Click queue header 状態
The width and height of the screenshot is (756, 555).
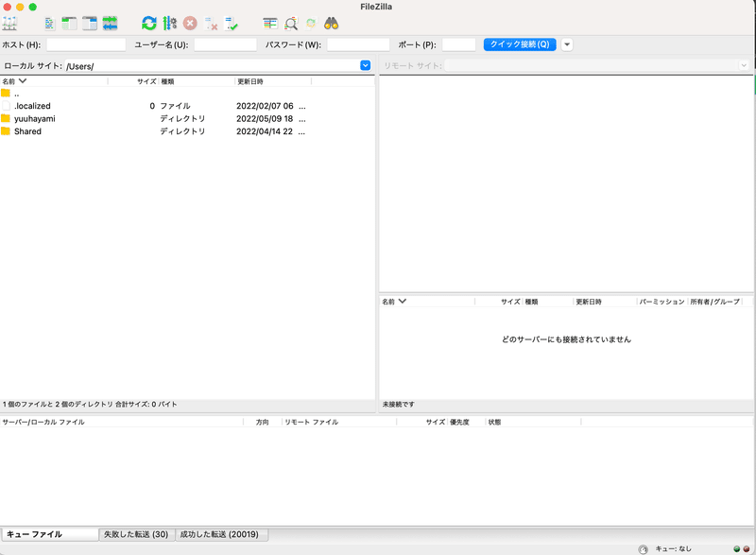[x=494, y=422]
